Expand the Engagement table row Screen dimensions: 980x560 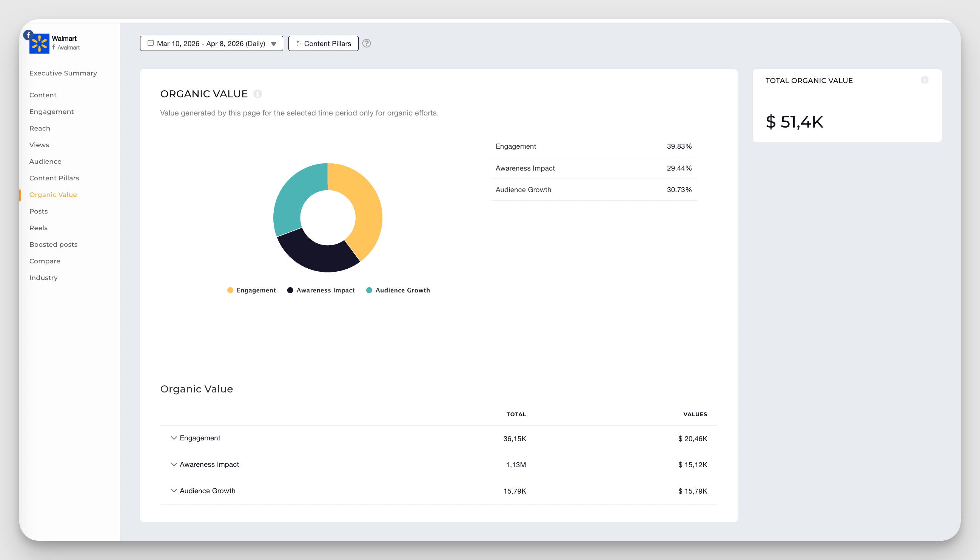click(x=174, y=438)
